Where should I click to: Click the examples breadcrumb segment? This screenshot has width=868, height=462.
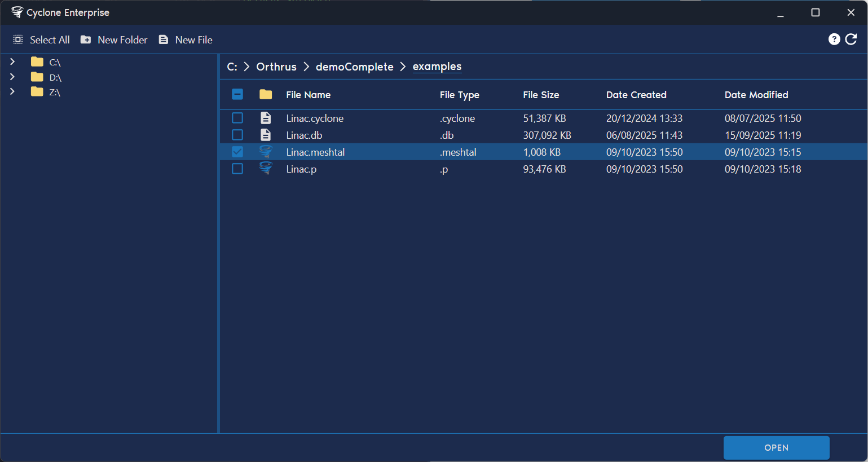(437, 67)
